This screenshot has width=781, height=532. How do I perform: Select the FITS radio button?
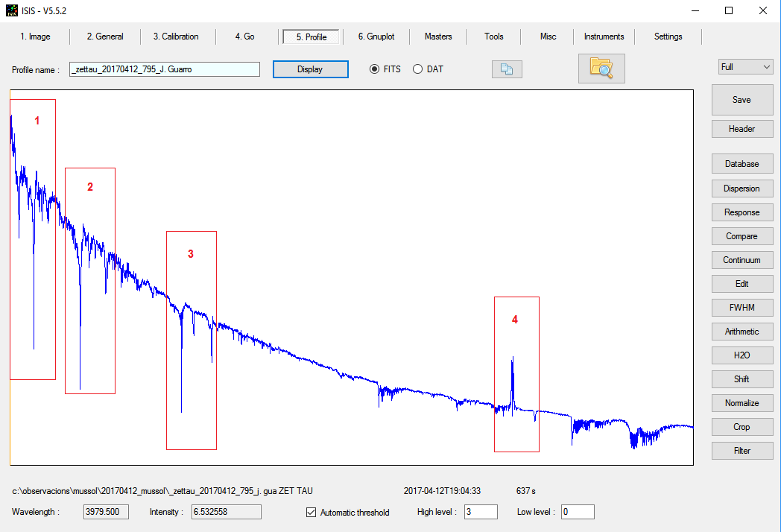point(375,69)
